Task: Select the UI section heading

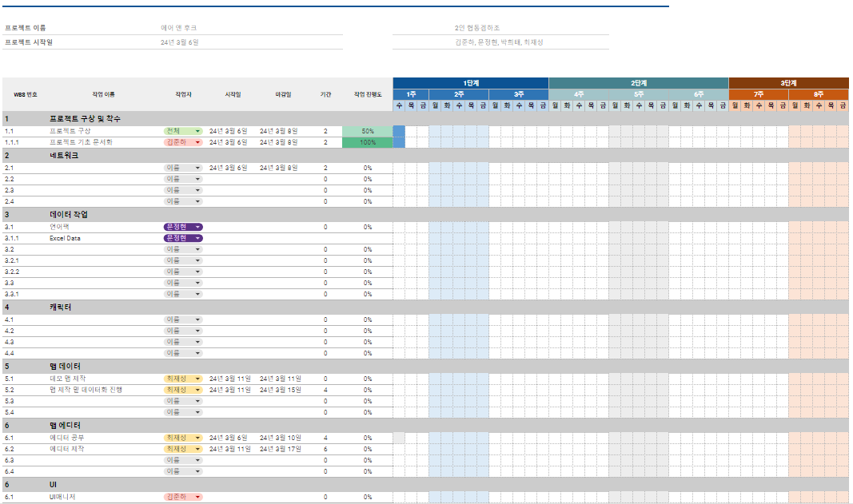Action: [53, 484]
